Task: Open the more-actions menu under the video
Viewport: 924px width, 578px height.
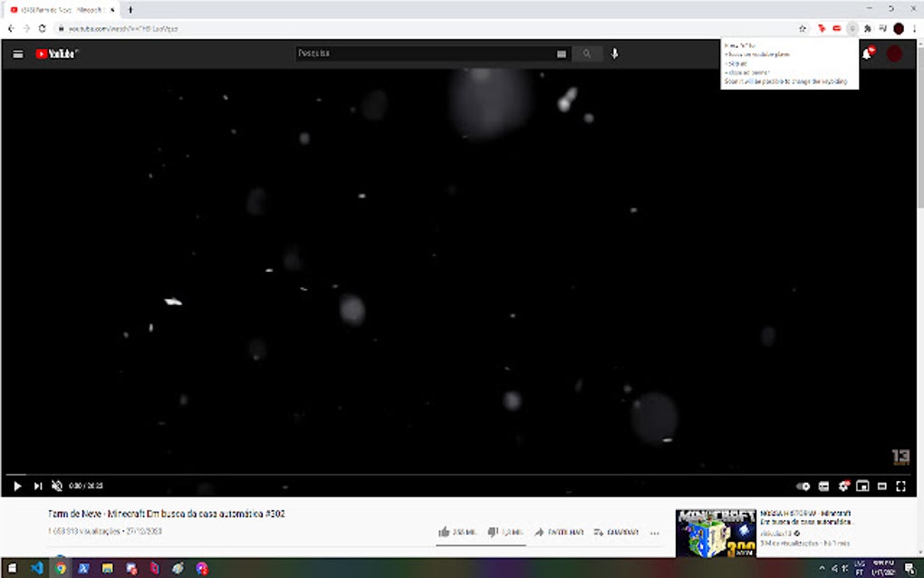Action: pyautogui.click(x=654, y=534)
